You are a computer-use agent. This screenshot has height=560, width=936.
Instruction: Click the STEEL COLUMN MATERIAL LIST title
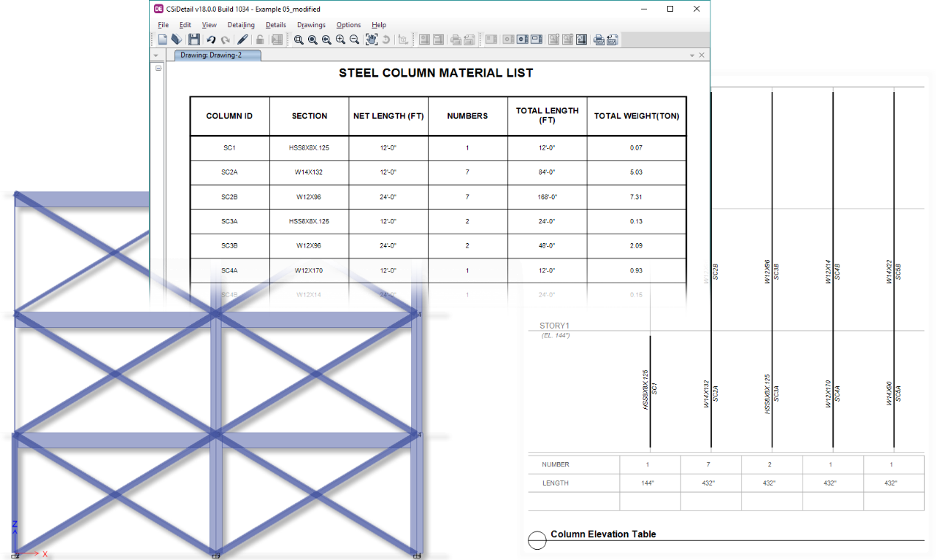coord(436,73)
